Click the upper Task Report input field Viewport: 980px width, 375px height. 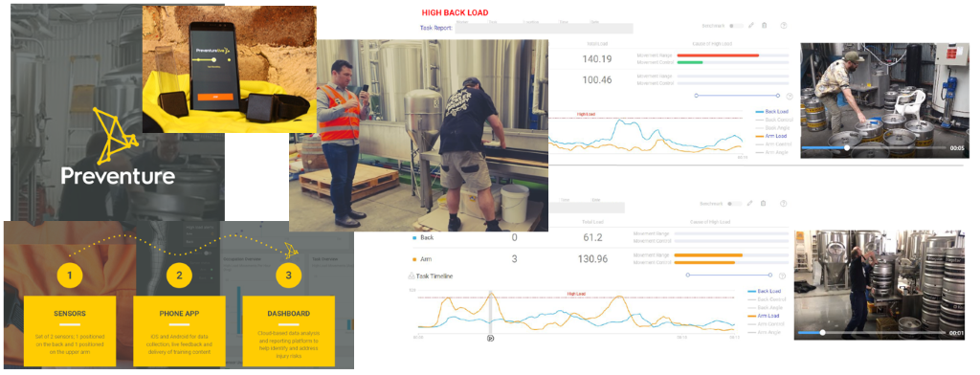pyautogui.click(x=544, y=28)
